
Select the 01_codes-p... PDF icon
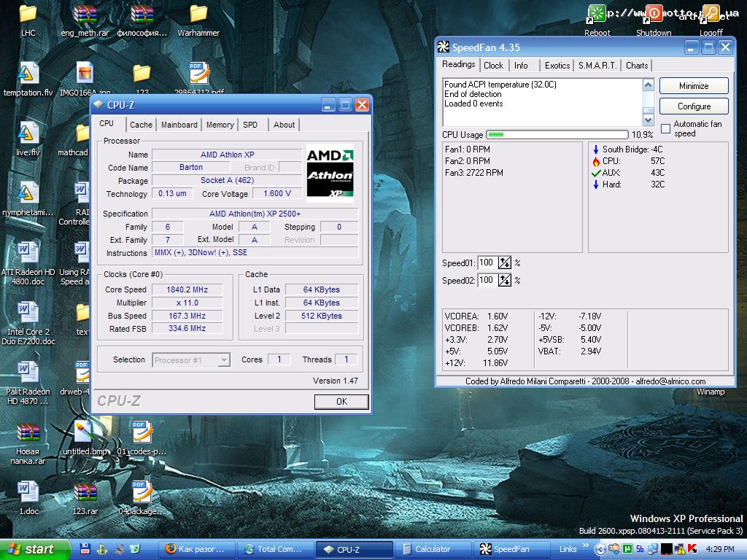pos(142,433)
